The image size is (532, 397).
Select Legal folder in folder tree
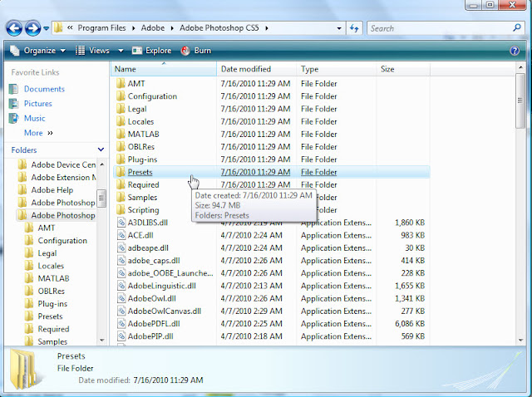pyautogui.click(x=47, y=253)
